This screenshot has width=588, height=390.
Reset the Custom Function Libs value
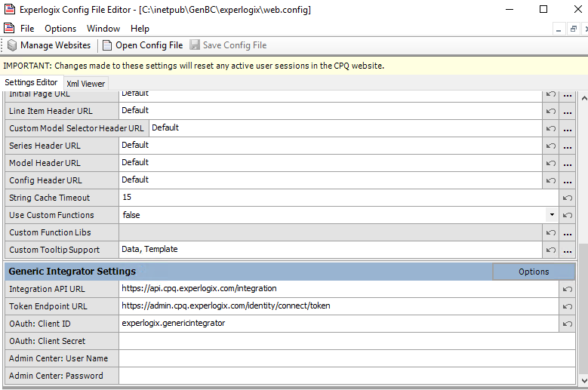550,232
